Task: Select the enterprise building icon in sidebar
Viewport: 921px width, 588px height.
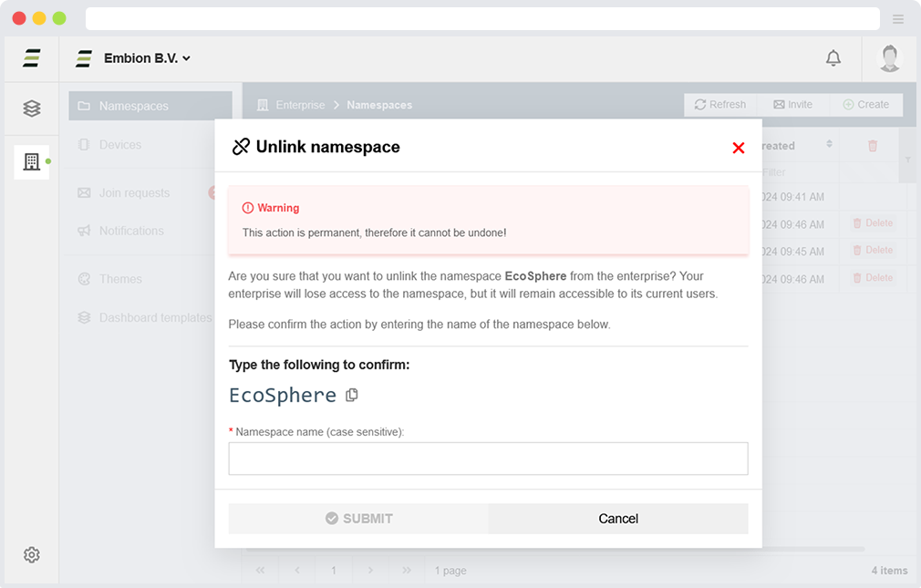Action: (x=32, y=162)
